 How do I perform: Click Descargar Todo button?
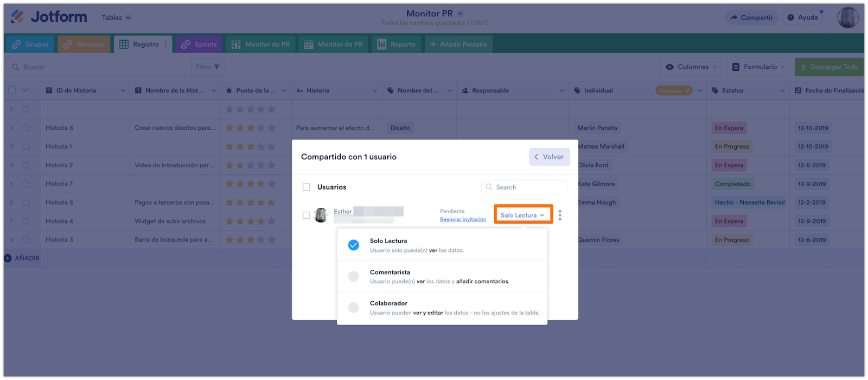pyautogui.click(x=829, y=67)
